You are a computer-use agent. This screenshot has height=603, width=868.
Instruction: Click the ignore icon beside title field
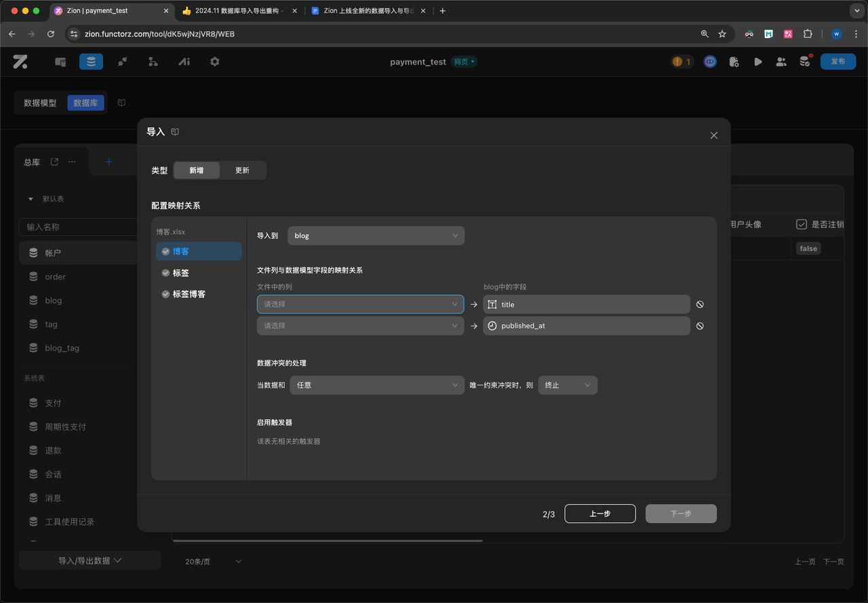click(x=700, y=305)
